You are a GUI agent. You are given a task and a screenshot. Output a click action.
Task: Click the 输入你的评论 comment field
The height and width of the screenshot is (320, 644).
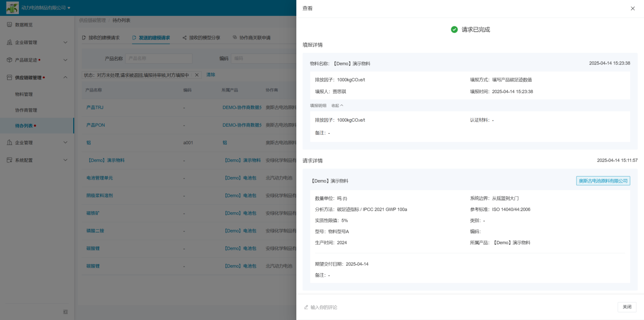coord(324,307)
